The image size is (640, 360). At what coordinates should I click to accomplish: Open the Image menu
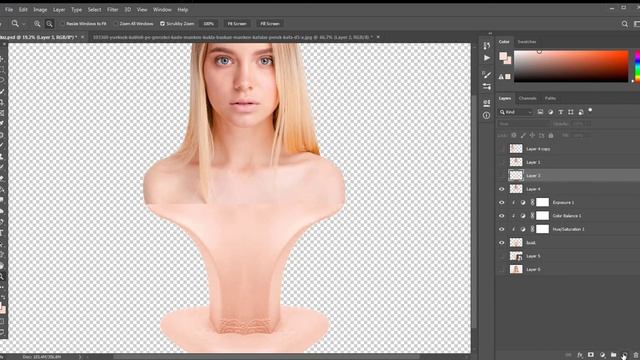pos(40,9)
